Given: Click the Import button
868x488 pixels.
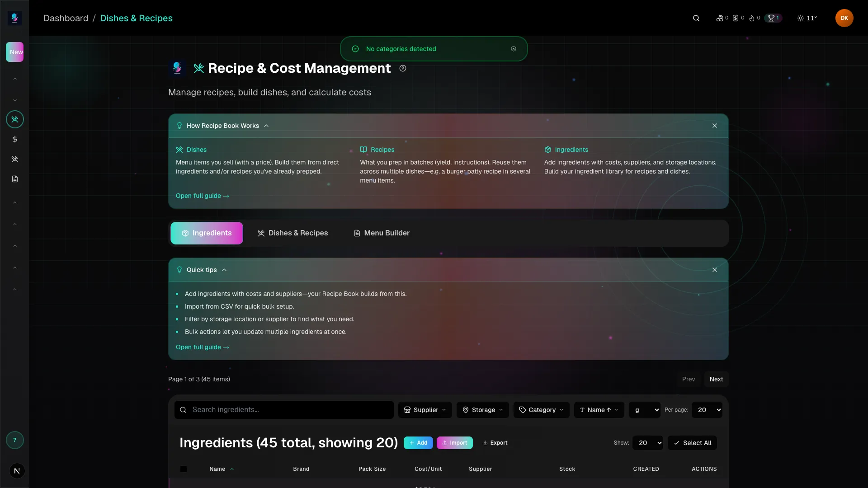Looking at the screenshot, I should coord(455,443).
